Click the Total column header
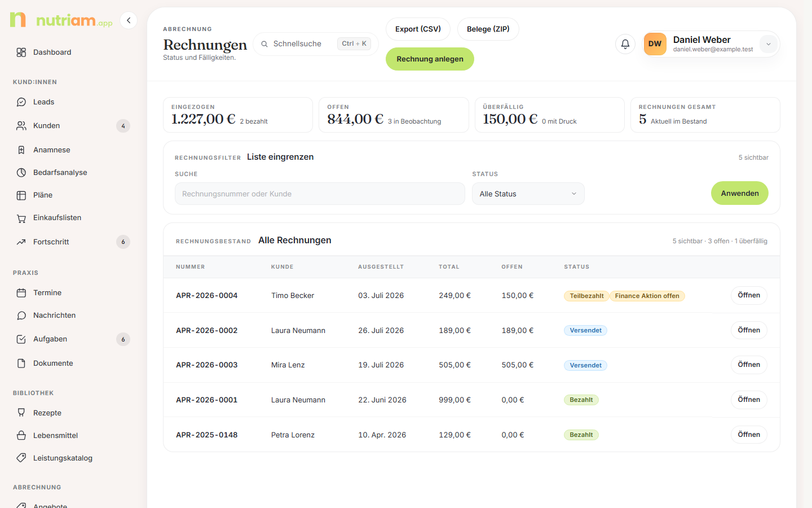The width and height of the screenshot is (812, 508). tap(449, 267)
